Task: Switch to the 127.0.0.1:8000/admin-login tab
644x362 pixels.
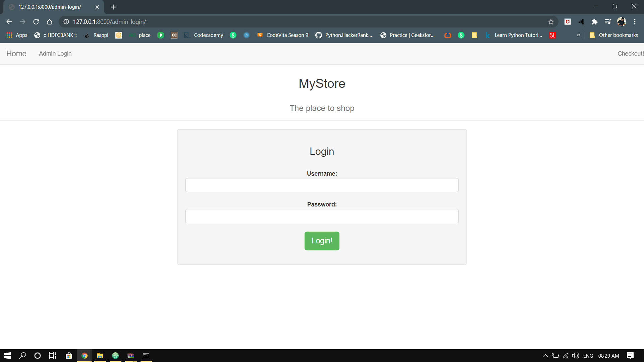Action: (50, 7)
